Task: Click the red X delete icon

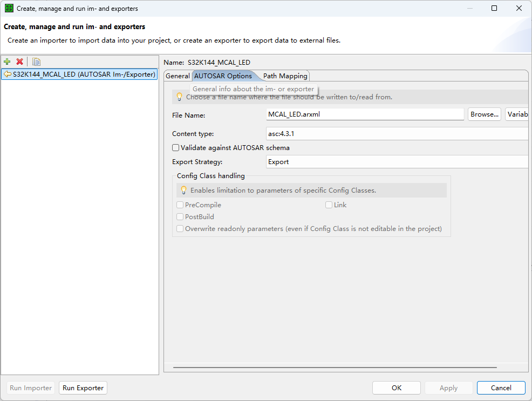Action: [19, 62]
